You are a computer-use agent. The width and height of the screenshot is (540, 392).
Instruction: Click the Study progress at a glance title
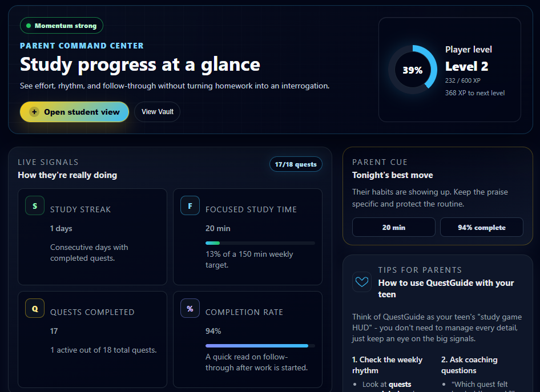tap(140, 64)
